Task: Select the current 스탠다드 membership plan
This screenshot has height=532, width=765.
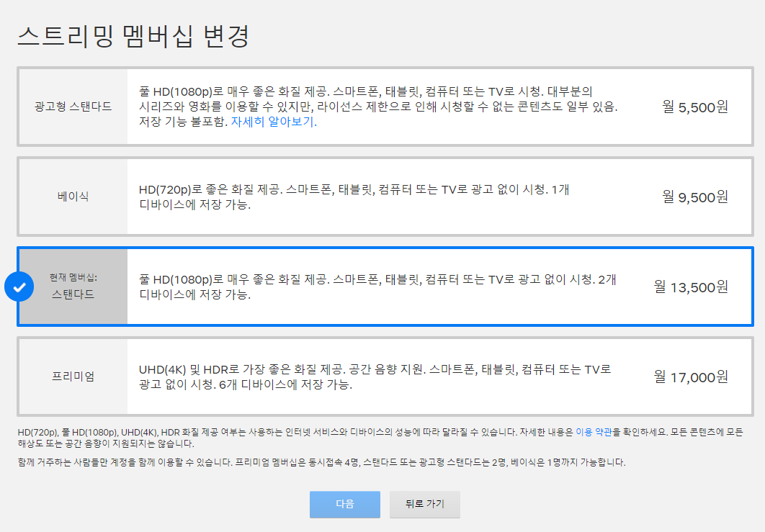Action: (385, 287)
